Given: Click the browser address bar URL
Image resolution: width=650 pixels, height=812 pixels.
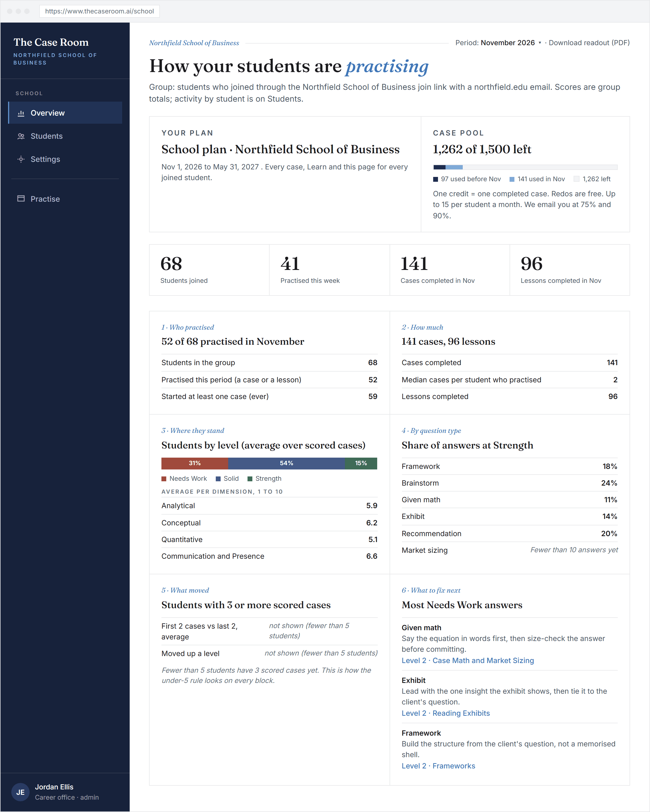Looking at the screenshot, I should pos(100,11).
